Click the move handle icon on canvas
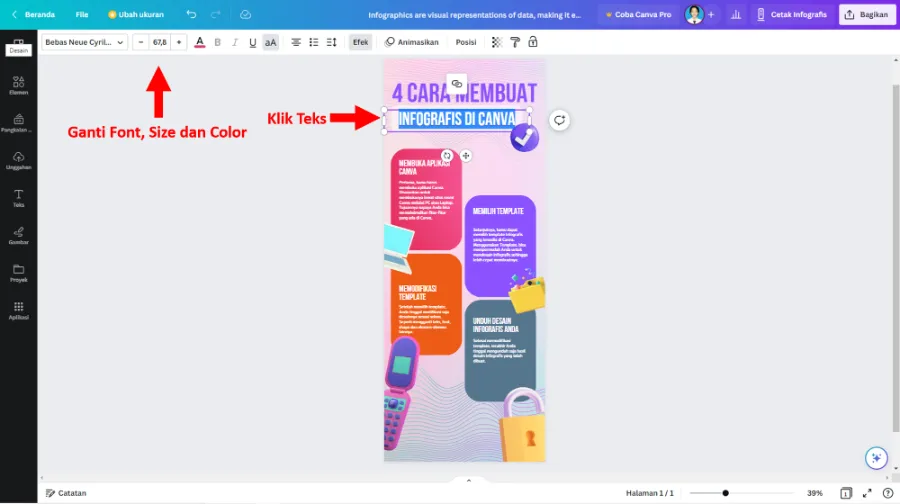Viewport: 900px width, 504px height. click(465, 156)
